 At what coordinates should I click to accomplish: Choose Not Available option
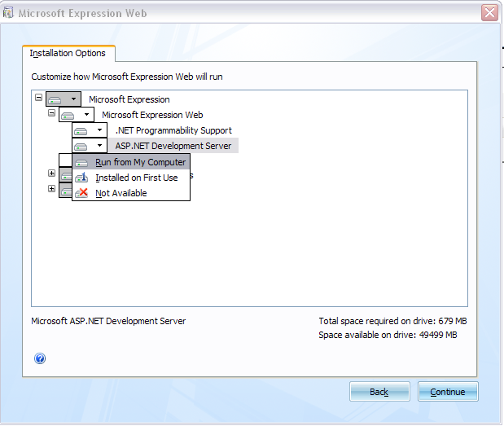coord(131,193)
